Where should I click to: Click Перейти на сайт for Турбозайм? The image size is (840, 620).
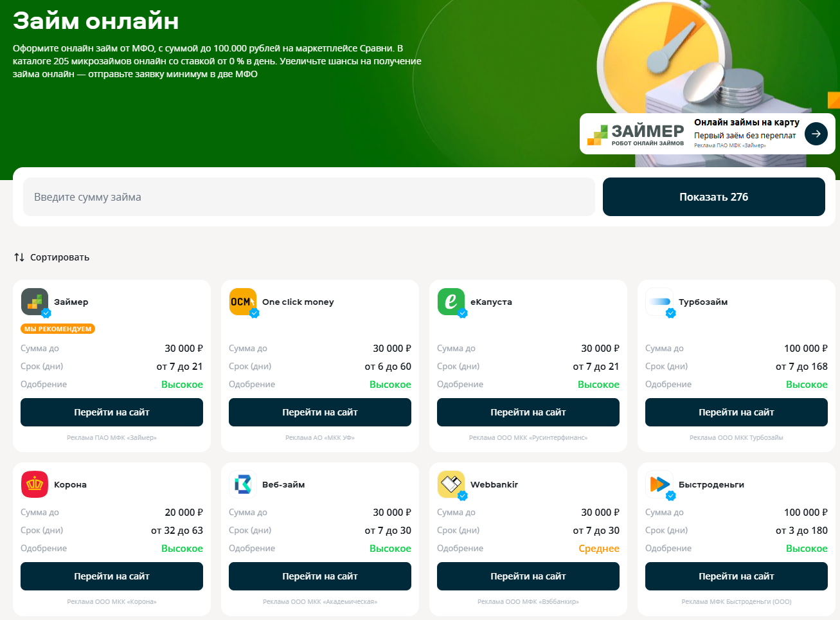pos(737,412)
